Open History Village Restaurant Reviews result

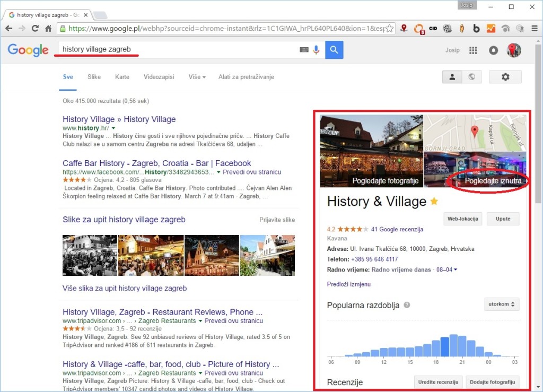click(x=162, y=312)
